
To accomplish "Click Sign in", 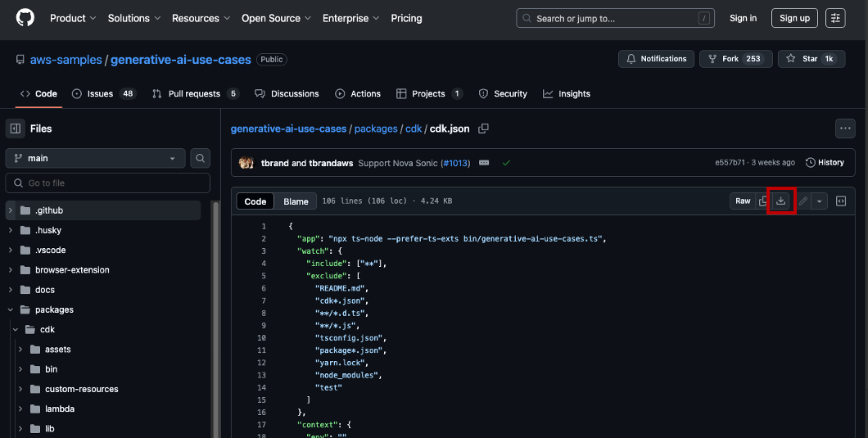I will [743, 18].
